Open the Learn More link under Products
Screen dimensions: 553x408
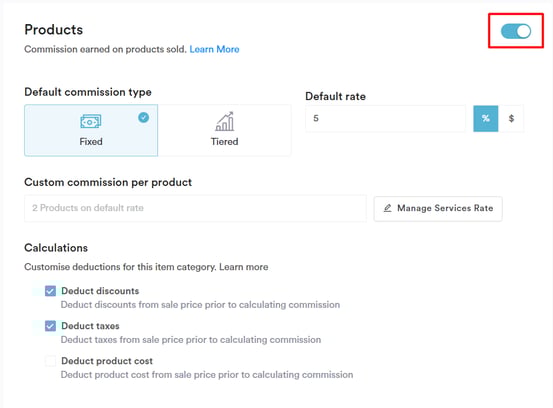click(x=214, y=49)
